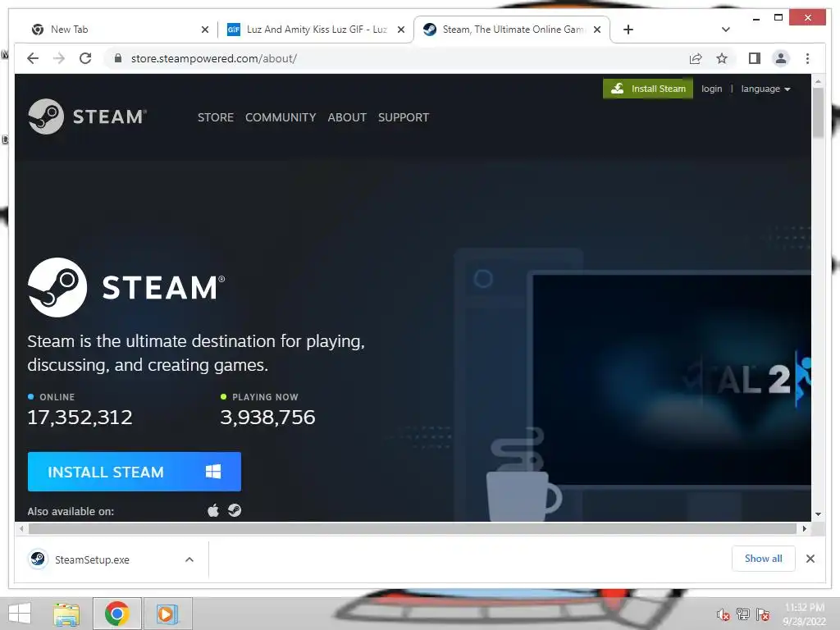The width and height of the screenshot is (840, 630).
Task: Click the muted volume tray icon
Action: [x=723, y=614]
